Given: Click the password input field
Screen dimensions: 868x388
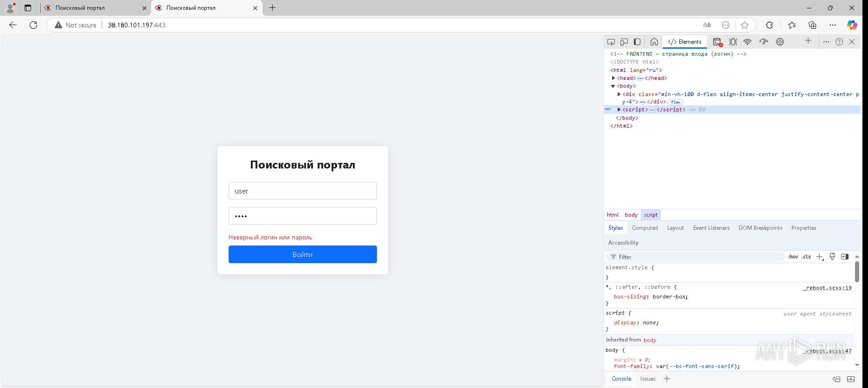Looking at the screenshot, I should [x=303, y=216].
